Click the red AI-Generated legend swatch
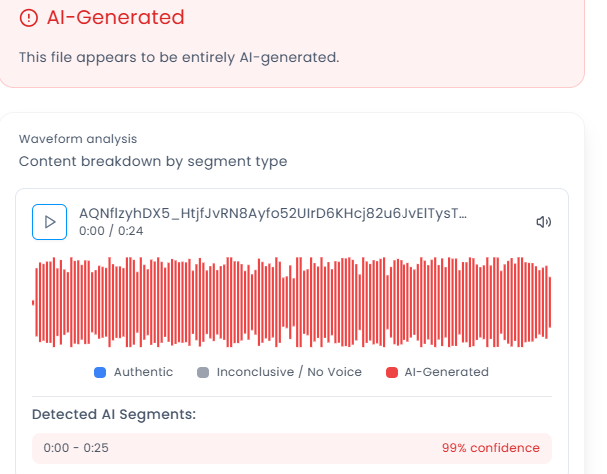This screenshot has height=474, width=607. click(x=391, y=372)
